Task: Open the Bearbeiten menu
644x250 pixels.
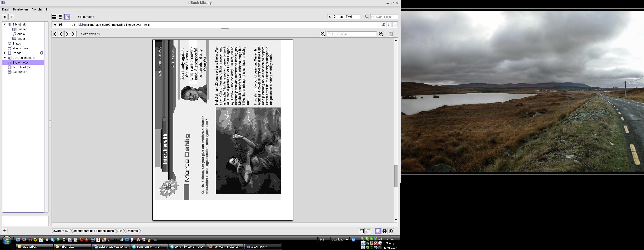Action: pyautogui.click(x=20, y=10)
